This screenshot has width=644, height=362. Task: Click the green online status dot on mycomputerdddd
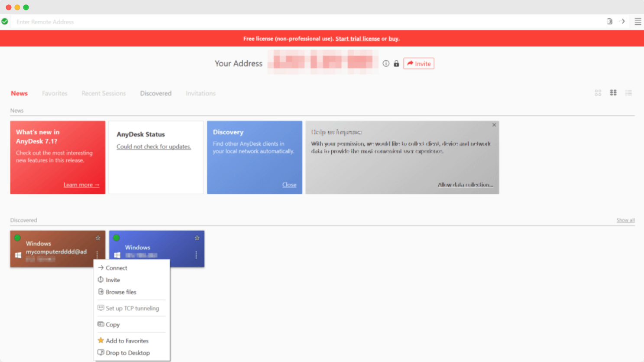[17, 238]
